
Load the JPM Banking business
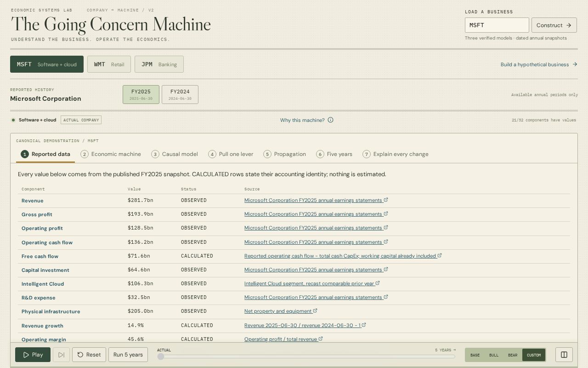tap(159, 64)
